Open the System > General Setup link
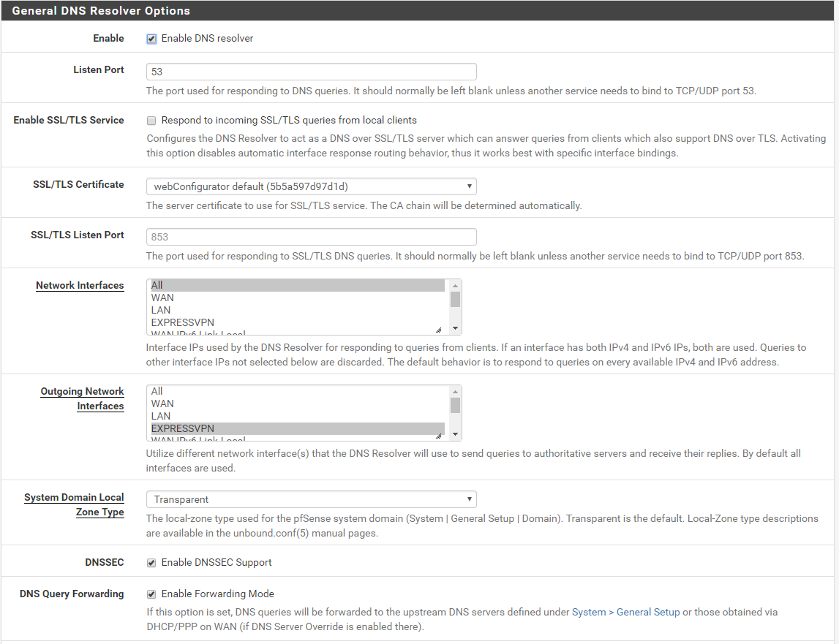 tap(625, 612)
